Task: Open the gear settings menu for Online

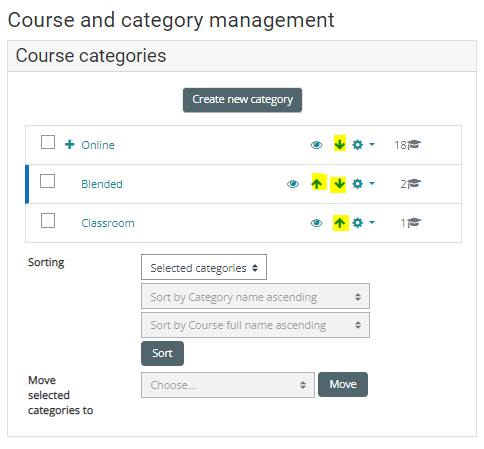Action: click(x=363, y=145)
